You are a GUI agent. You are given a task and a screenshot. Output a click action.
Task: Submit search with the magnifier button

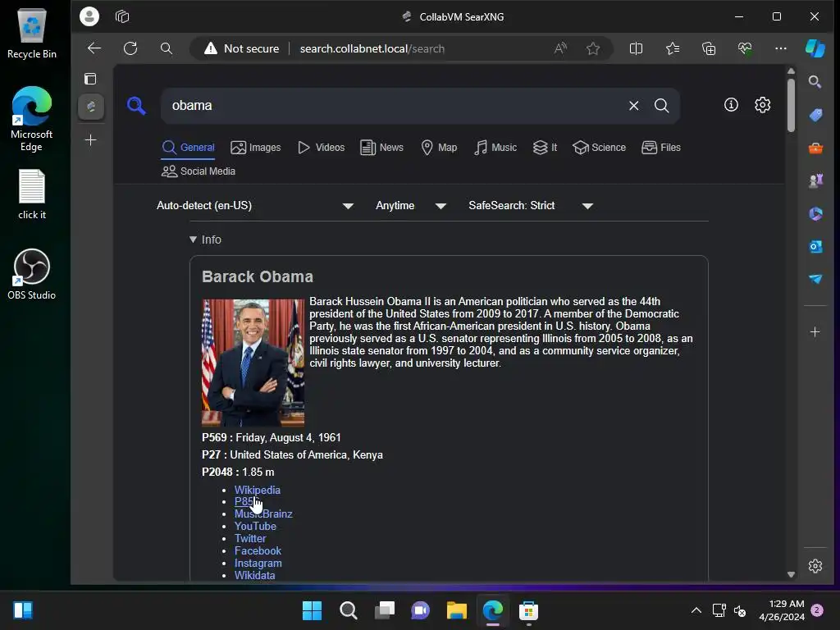tap(662, 106)
